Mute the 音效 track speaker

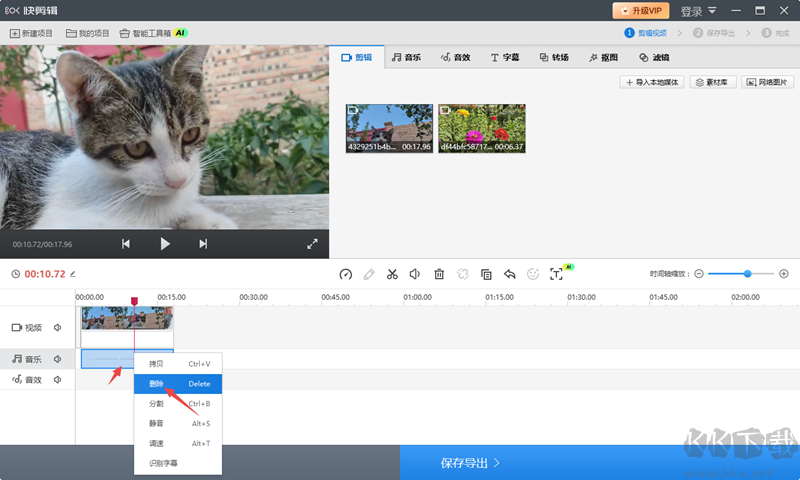click(x=58, y=380)
